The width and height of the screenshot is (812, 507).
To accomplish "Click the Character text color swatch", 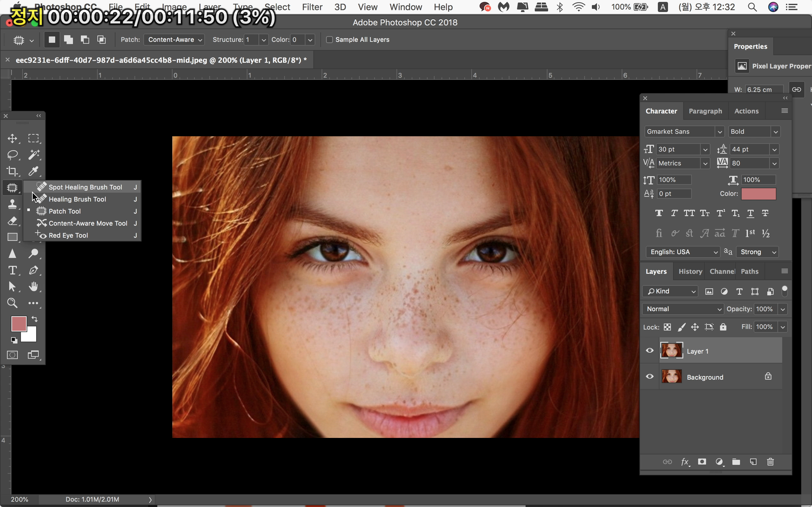I will pyautogui.click(x=758, y=194).
